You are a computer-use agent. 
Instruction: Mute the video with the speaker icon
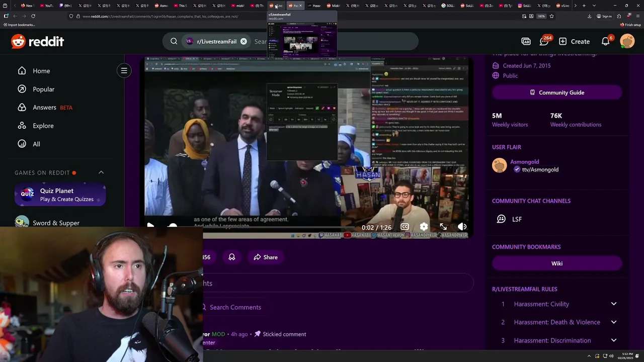tap(462, 227)
